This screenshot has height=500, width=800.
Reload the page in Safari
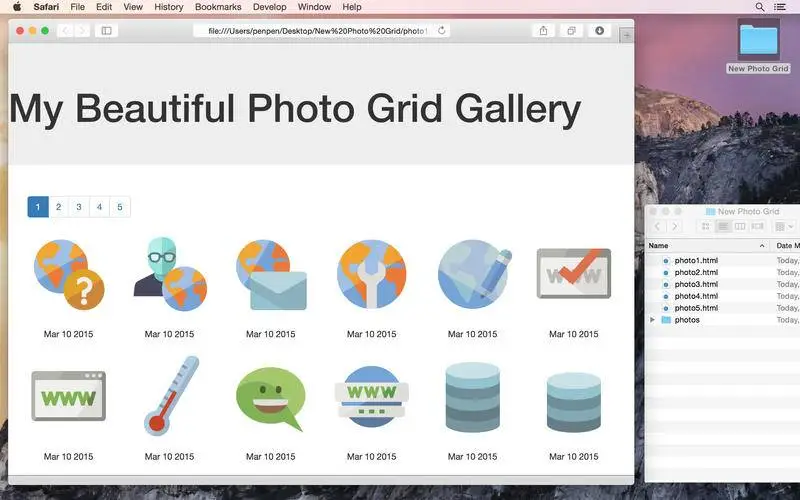coord(442,31)
